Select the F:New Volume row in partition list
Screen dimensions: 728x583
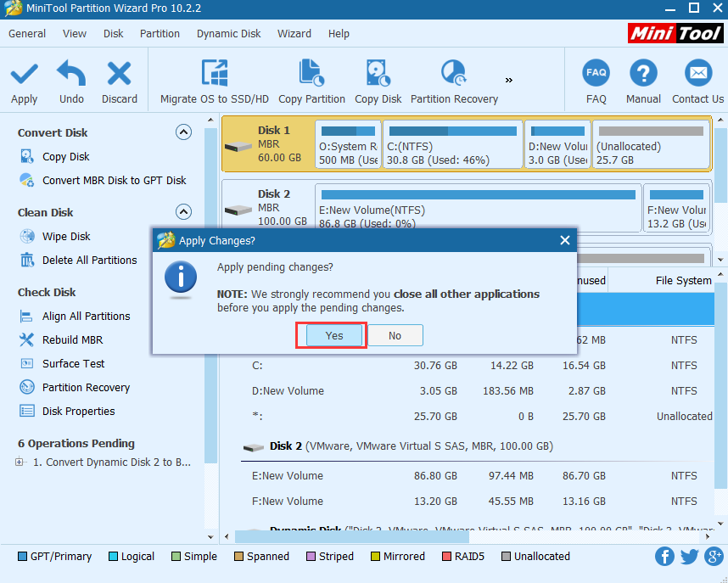(x=478, y=502)
